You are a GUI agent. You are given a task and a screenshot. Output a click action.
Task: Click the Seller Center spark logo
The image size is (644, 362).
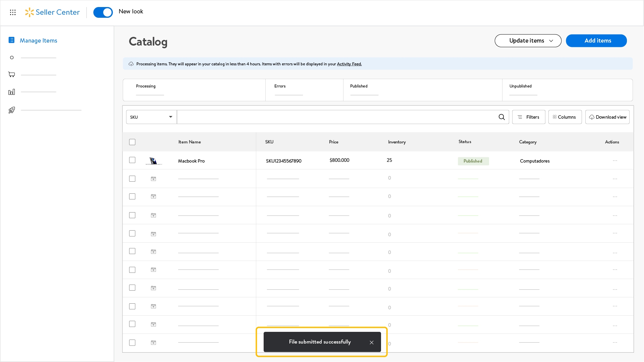(30, 12)
